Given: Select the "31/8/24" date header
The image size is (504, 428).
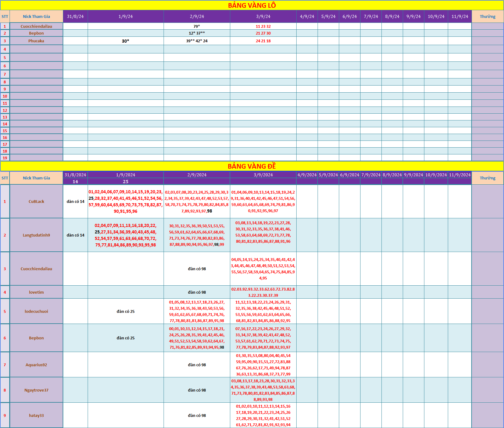Looking at the screenshot, I should point(75,16).
